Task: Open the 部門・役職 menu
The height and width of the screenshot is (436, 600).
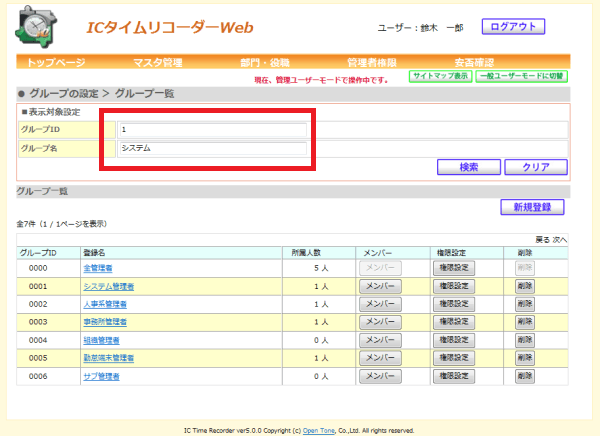Action: point(265,62)
